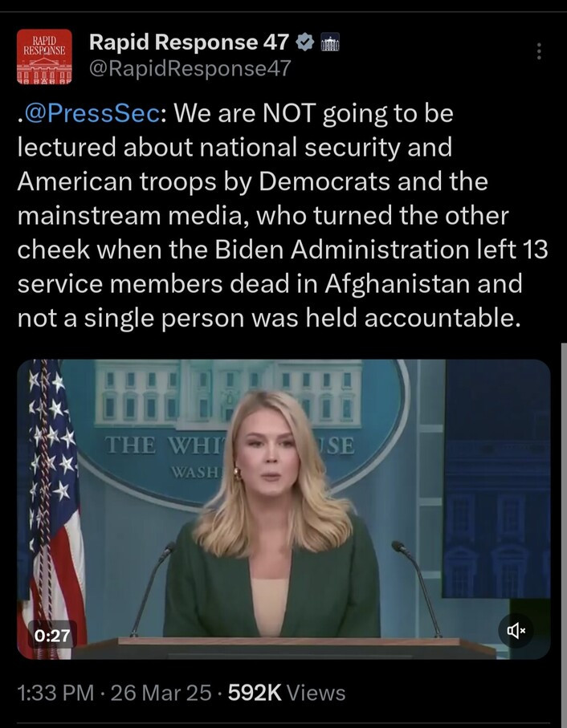The width and height of the screenshot is (567, 728).
Task: Open the Rapid Response profile avatar
Action: tap(44, 56)
